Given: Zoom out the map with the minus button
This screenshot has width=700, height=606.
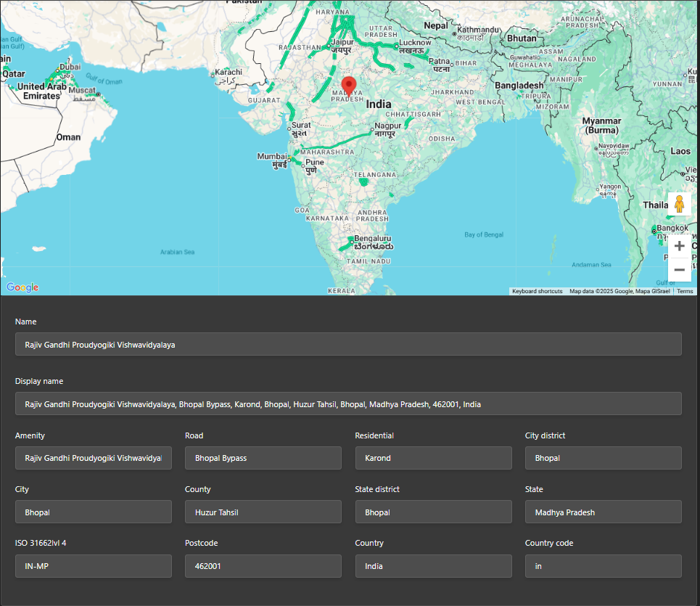Looking at the screenshot, I should coord(679,270).
